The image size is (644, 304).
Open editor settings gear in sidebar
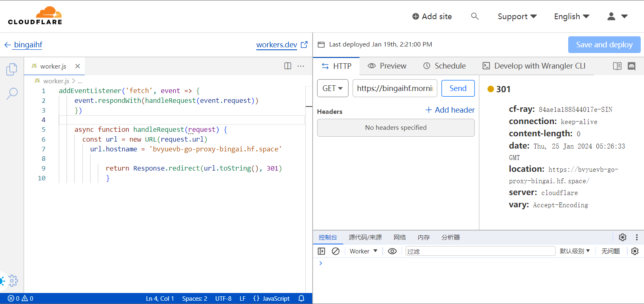click(x=13, y=280)
